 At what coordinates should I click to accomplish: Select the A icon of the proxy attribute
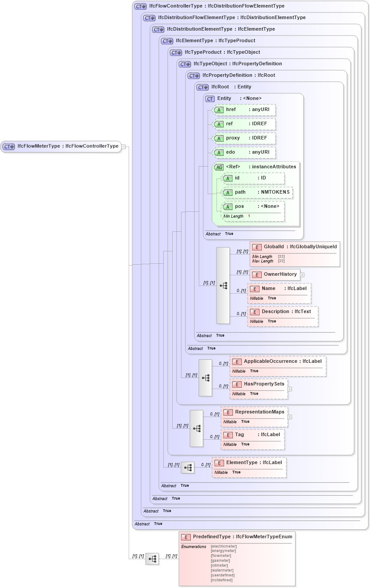(x=219, y=138)
